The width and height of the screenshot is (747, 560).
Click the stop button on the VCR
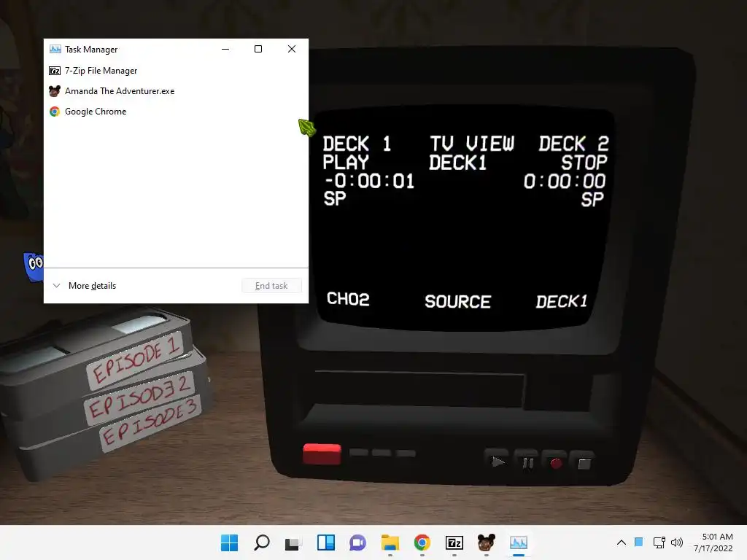(x=584, y=464)
